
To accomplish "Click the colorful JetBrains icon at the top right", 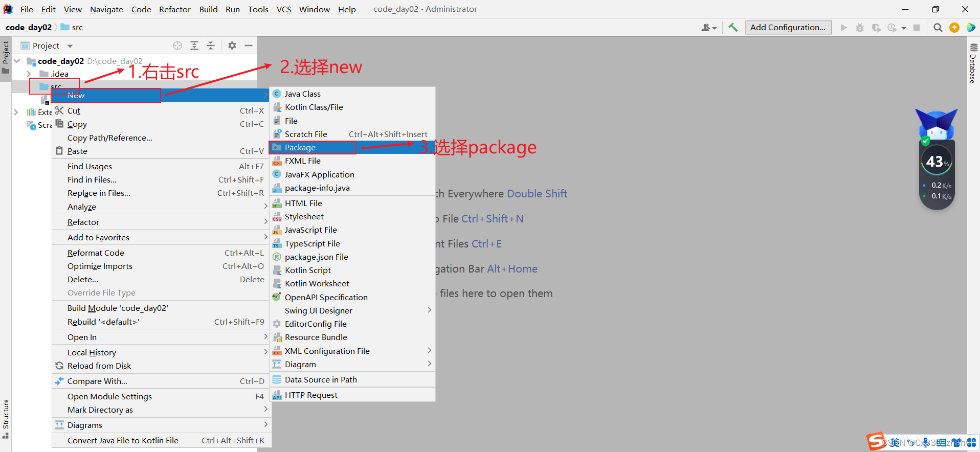I will click(971, 28).
